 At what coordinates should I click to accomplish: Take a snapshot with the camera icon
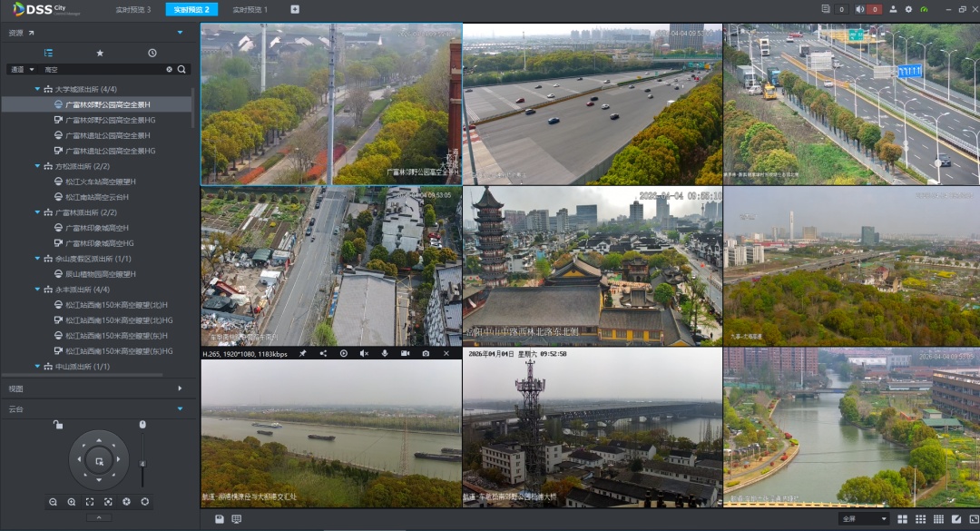426,353
